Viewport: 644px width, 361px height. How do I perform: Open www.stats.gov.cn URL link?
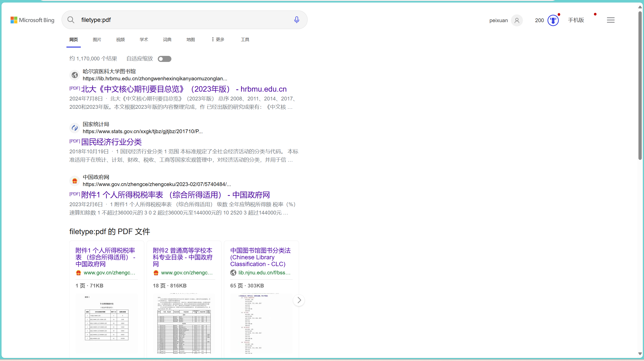pos(143,131)
